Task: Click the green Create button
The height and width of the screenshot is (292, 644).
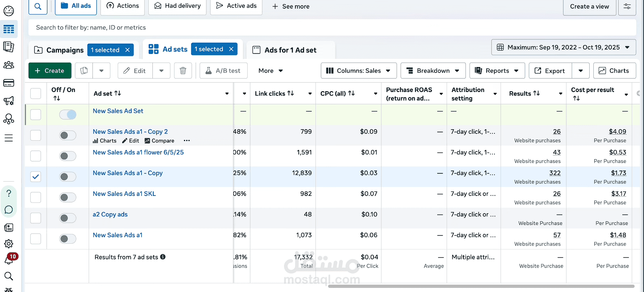Action: 50,71
